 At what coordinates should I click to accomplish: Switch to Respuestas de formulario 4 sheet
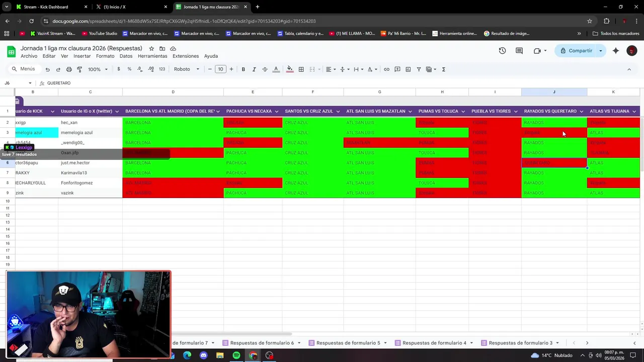(434, 343)
